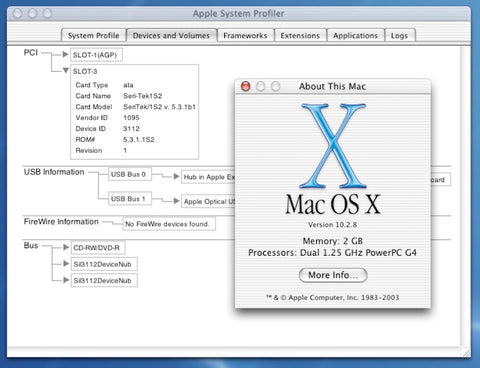
Task: Click the Mac OS X logo image
Action: (x=333, y=146)
